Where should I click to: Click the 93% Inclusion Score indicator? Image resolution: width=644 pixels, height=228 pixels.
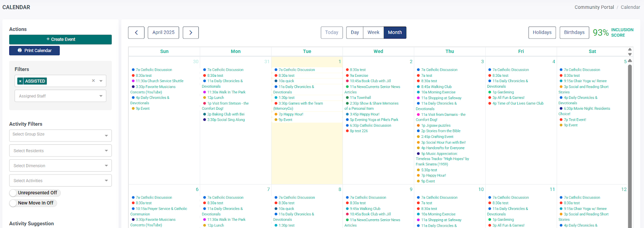point(613,33)
